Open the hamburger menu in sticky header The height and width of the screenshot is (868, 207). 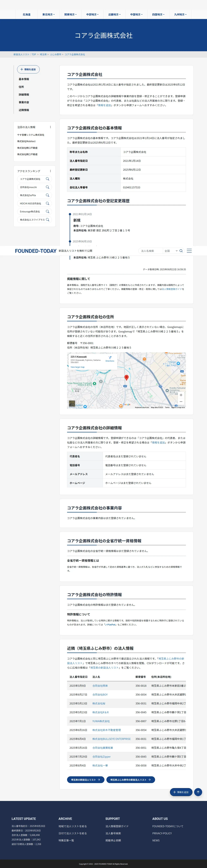click(189, 251)
